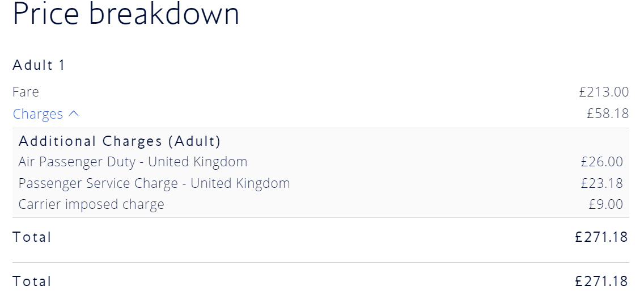Select the bottom grand total £271.18 amount
This screenshot has width=644, height=294.
[x=601, y=282]
